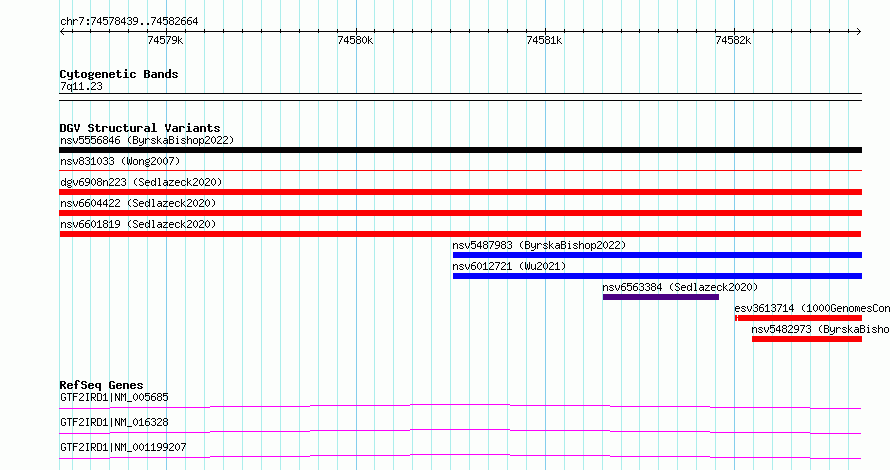Open the dgv6908n223 (Sedlazeck2020) variant label
The image size is (890, 470).
point(141,182)
